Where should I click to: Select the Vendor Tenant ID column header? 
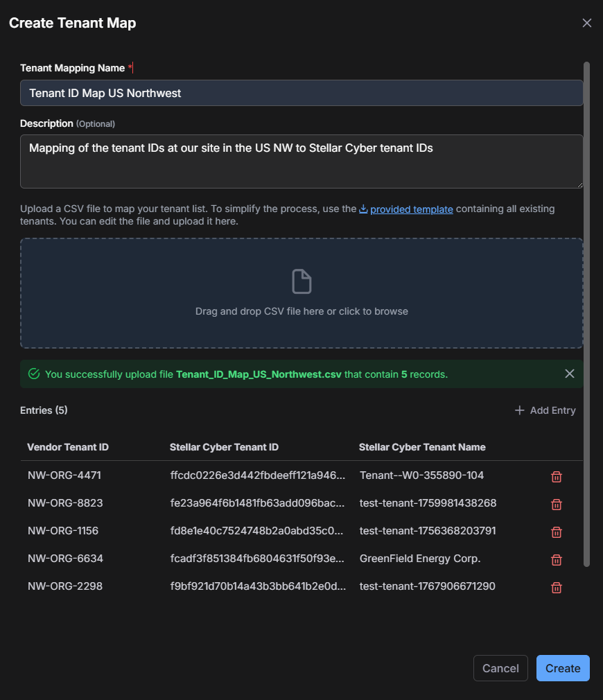68,447
